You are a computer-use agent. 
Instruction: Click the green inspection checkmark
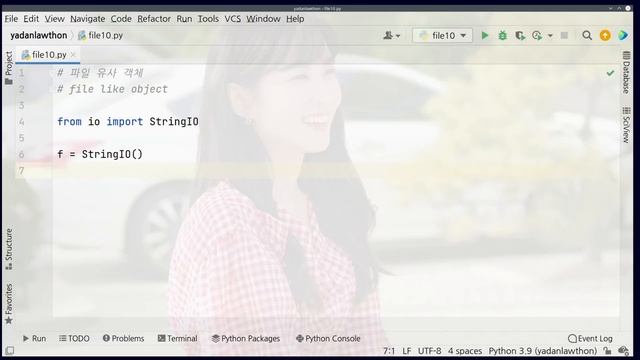tap(610, 73)
